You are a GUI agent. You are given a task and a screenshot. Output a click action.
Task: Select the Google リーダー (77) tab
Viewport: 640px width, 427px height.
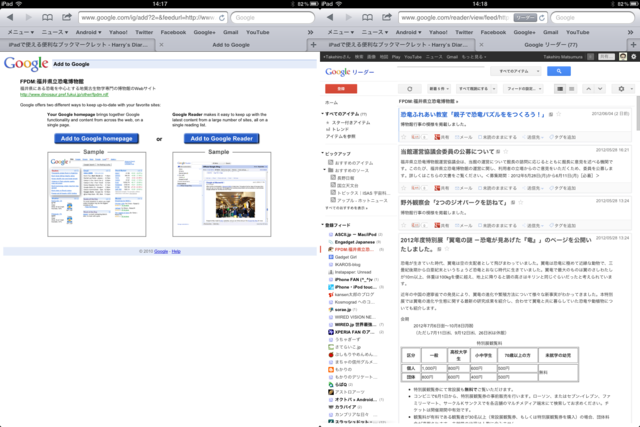point(551,44)
